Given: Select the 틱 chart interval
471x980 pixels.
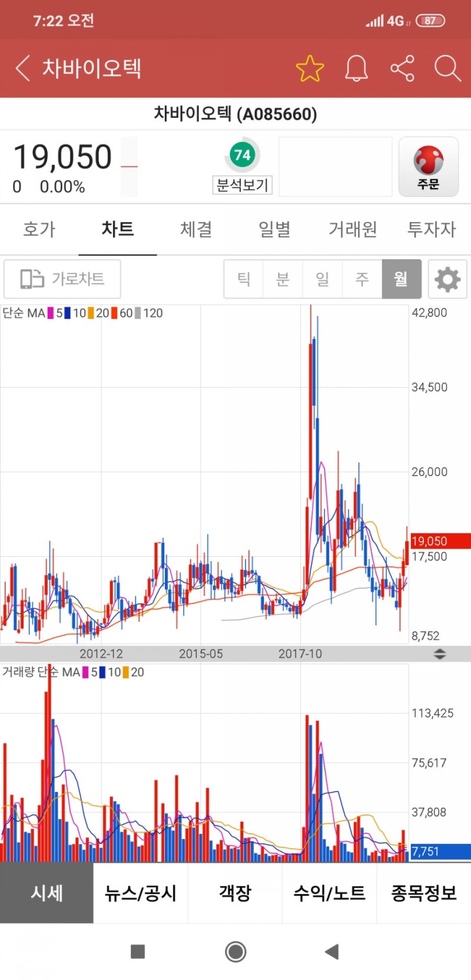Looking at the screenshot, I should [x=244, y=279].
